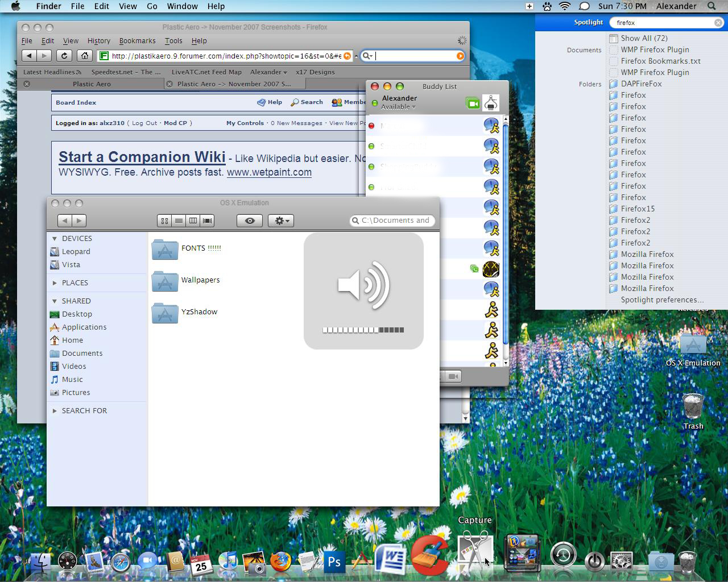Open iChat from the dock
Screen dimensions: 728x582
[147, 562]
